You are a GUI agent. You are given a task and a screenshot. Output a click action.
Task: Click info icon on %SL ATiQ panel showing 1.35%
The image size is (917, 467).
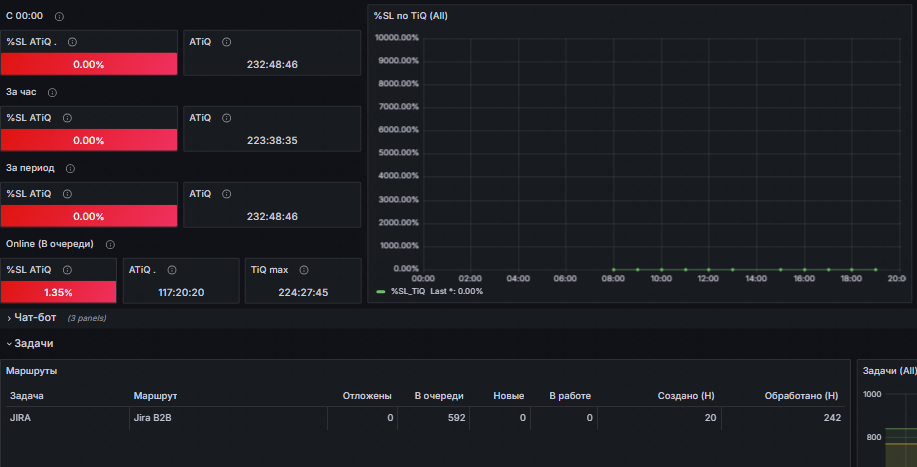coord(68,270)
